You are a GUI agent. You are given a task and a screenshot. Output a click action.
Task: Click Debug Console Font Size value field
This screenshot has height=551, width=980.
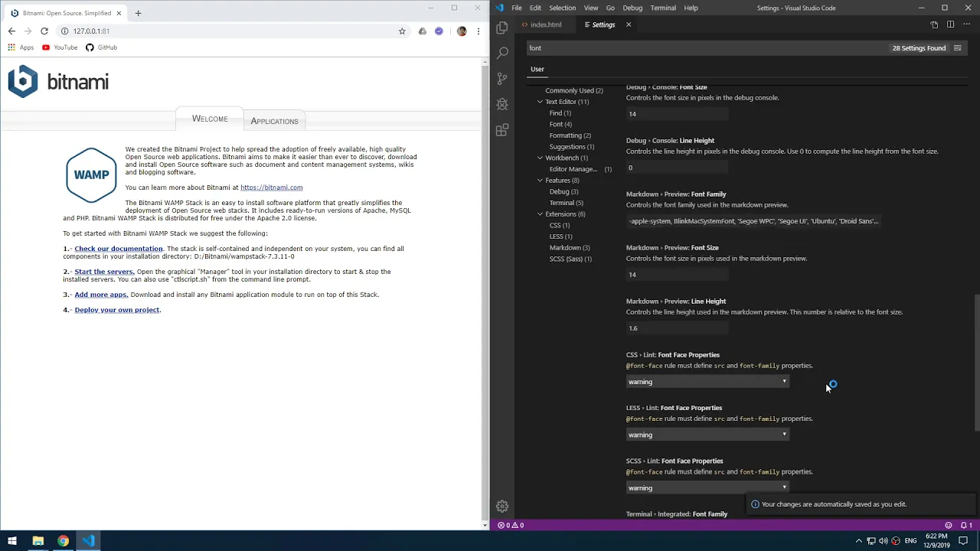(677, 114)
